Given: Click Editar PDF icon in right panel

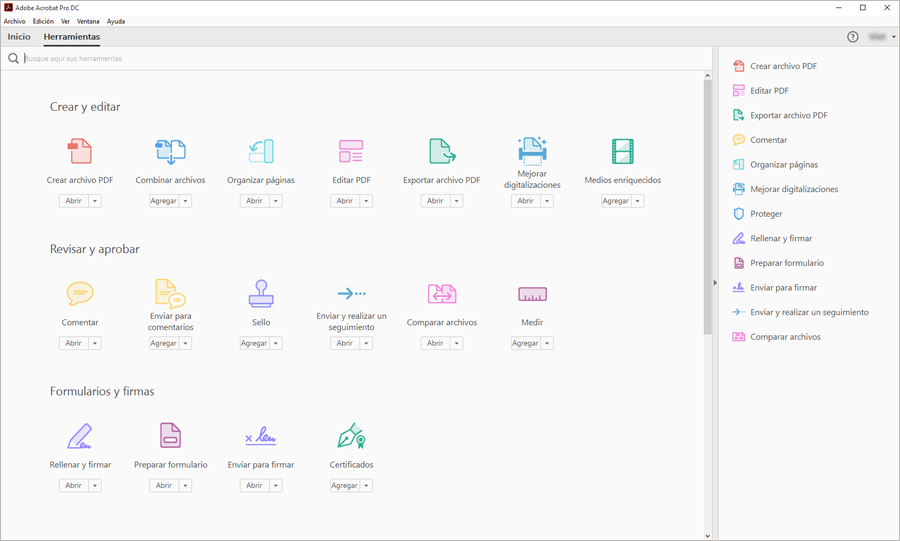Looking at the screenshot, I should (739, 91).
